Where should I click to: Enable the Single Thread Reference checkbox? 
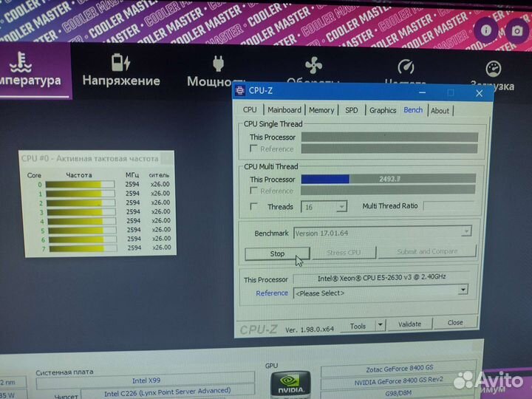[253, 149]
